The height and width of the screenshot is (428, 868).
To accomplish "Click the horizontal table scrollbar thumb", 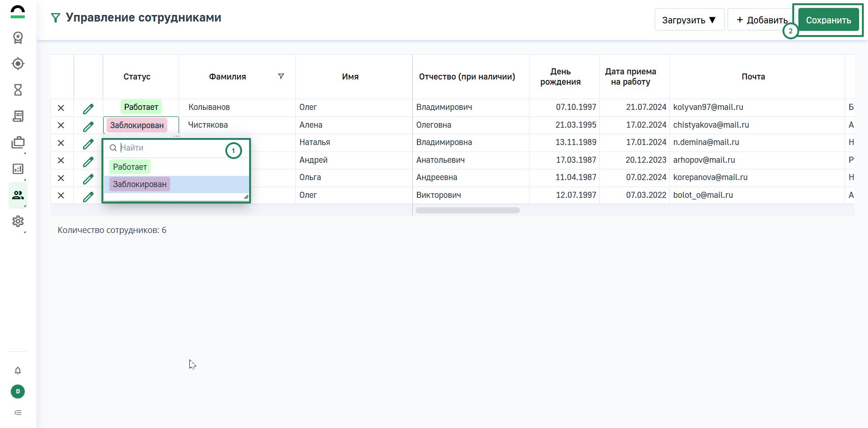I will (467, 210).
